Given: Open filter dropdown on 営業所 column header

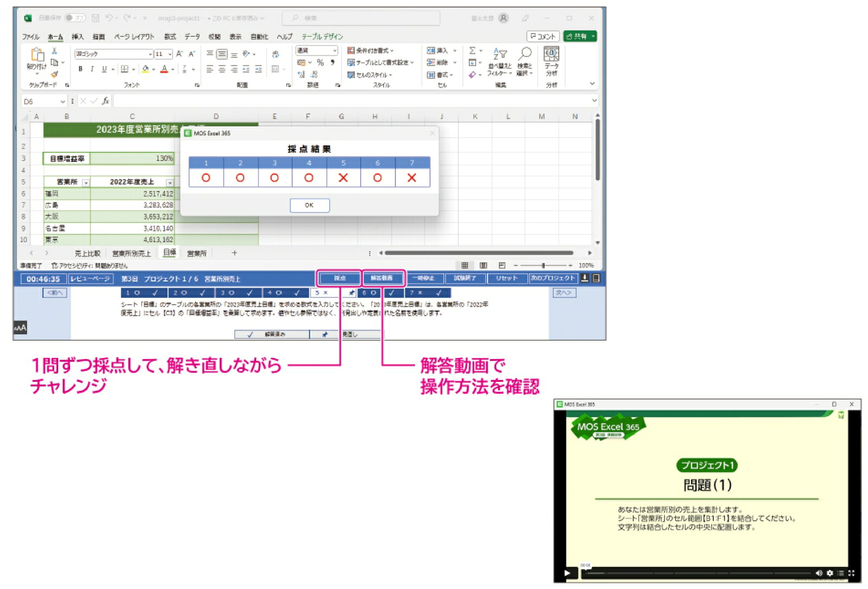Looking at the screenshot, I should point(86,183).
